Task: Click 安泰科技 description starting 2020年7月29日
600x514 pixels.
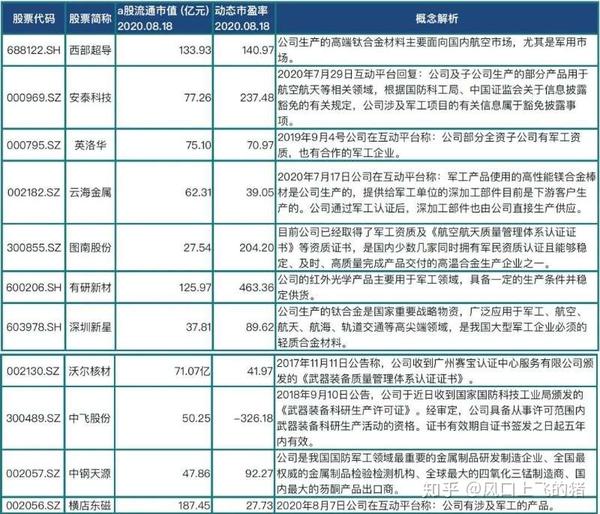Action: coord(432,98)
